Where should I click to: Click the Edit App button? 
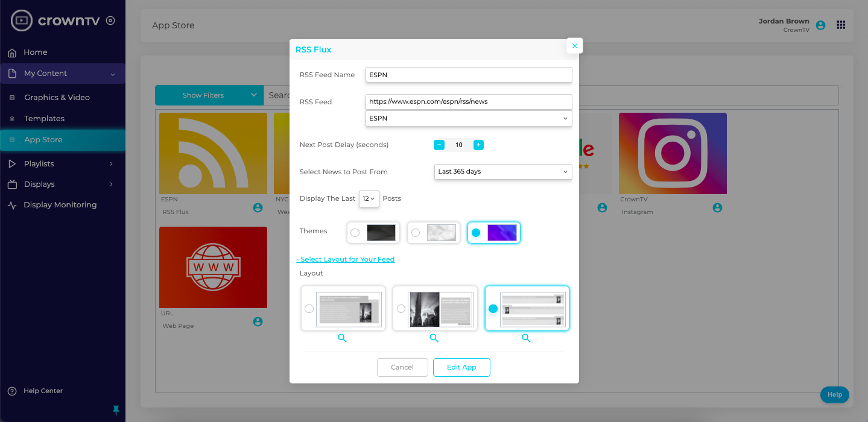461,367
